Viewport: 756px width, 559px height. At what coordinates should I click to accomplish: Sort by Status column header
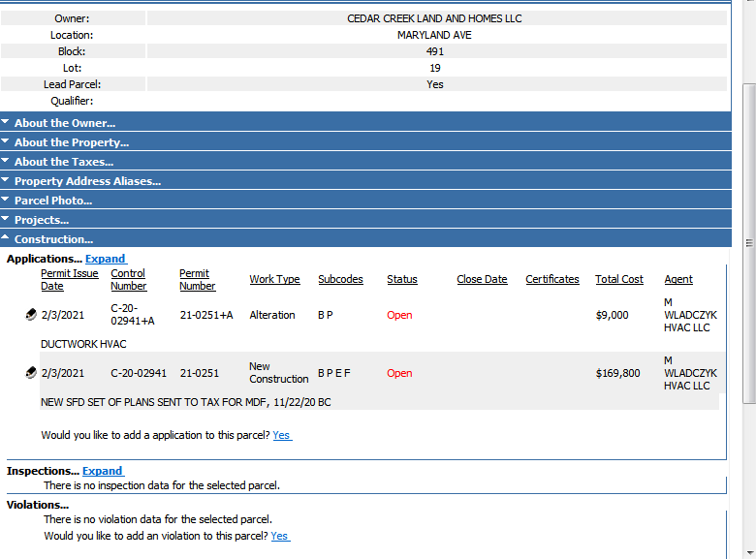[401, 279]
